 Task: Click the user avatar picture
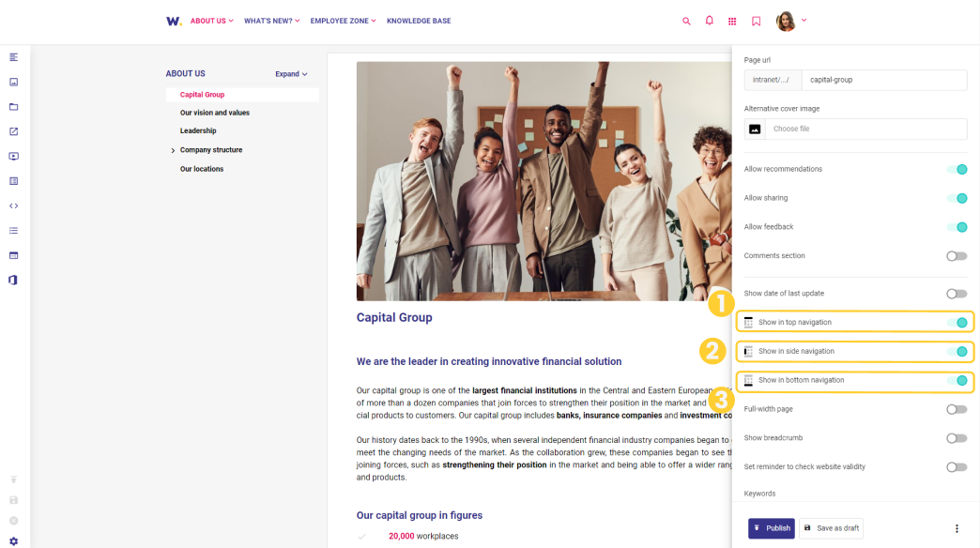pyautogui.click(x=786, y=21)
